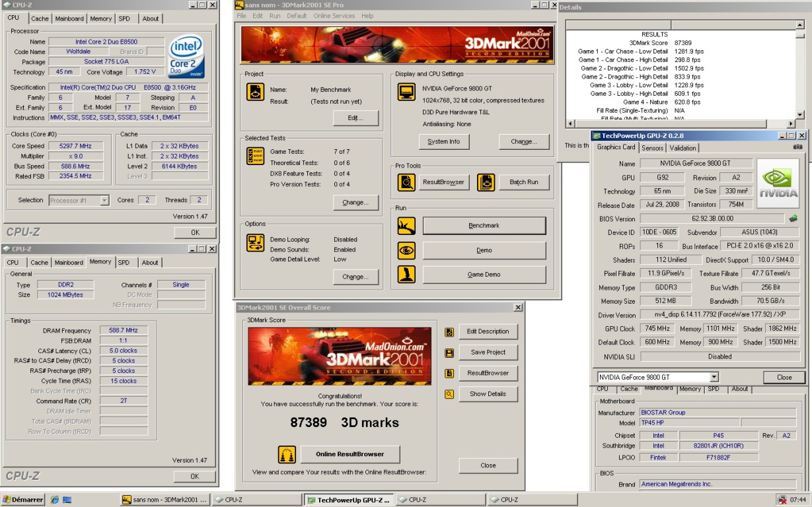Click the BIOS Version 62.92.3B.00.00 field
The height and width of the screenshot is (507, 812).
coord(712,219)
